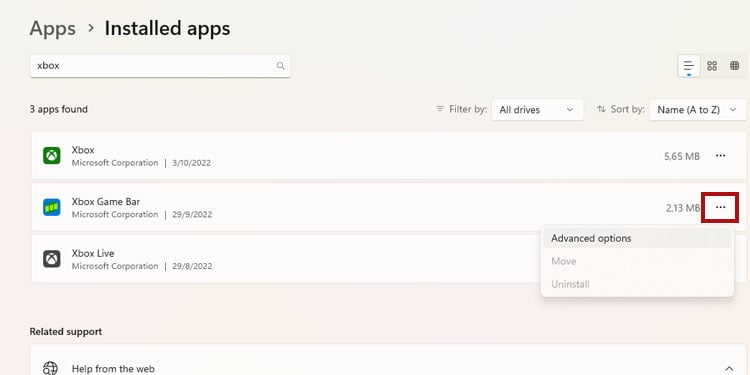This screenshot has height=375, width=750.
Task: Click the 5,65 MB size value
Action: tap(682, 156)
